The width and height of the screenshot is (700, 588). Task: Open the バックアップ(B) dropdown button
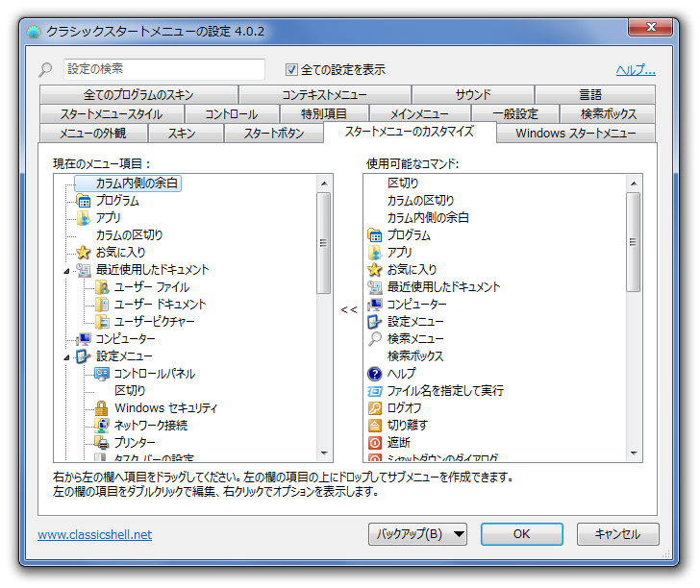417,534
